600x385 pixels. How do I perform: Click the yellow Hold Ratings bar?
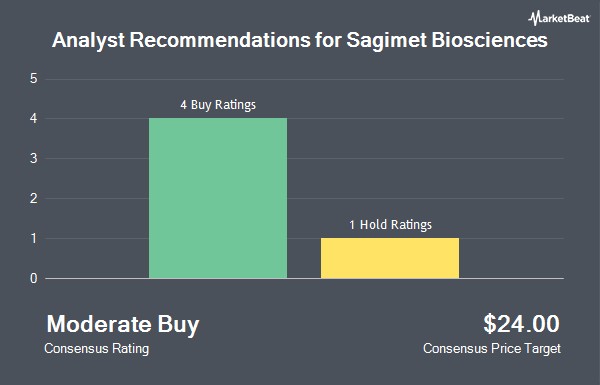click(390, 258)
